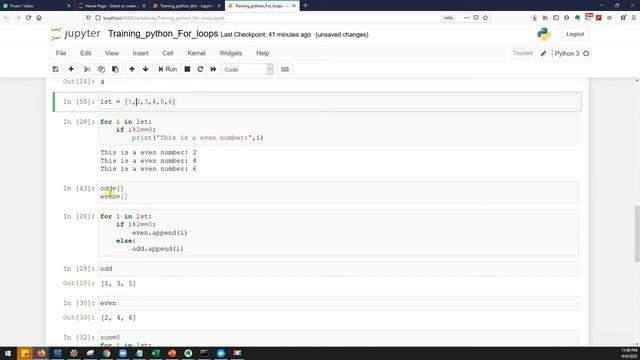Open Excel from the taskbar
This screenshot has width=640, height=360.
click(x=156, y=353)
